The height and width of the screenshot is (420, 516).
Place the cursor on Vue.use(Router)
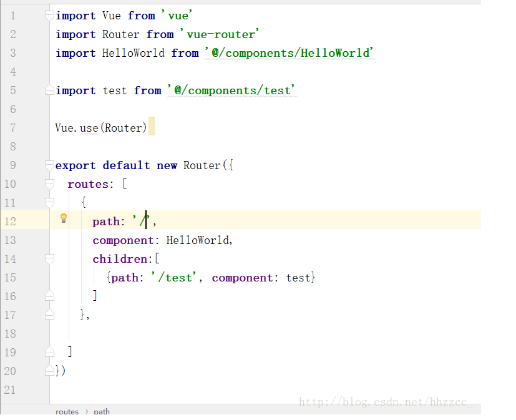click(x=100, y=128)
